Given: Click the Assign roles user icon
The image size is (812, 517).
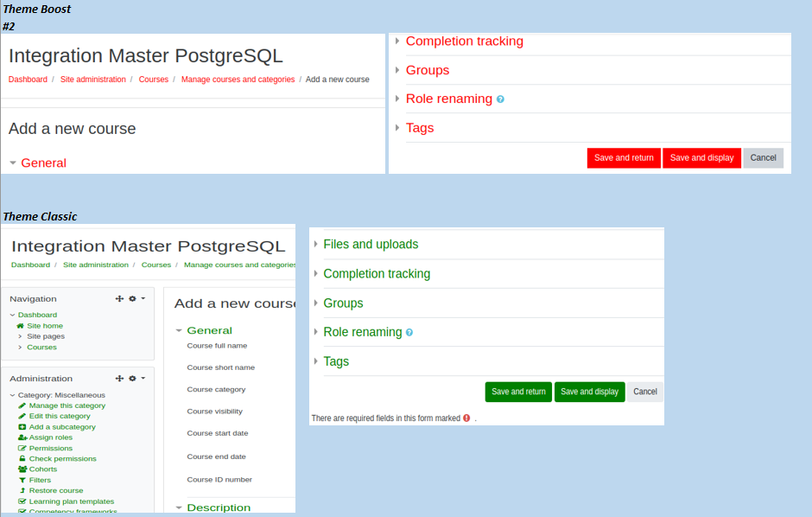Looking at the screenshot, I should coord(22,437).
